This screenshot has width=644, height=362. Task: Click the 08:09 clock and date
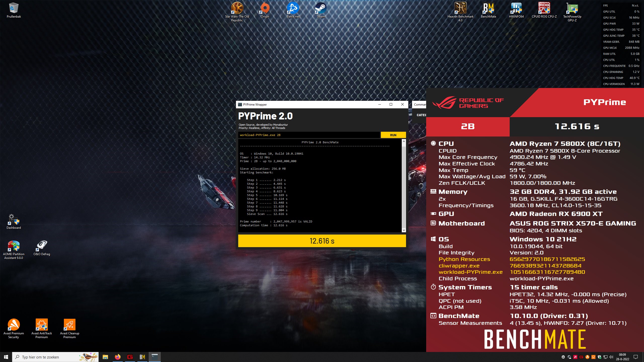click(623, 357)
